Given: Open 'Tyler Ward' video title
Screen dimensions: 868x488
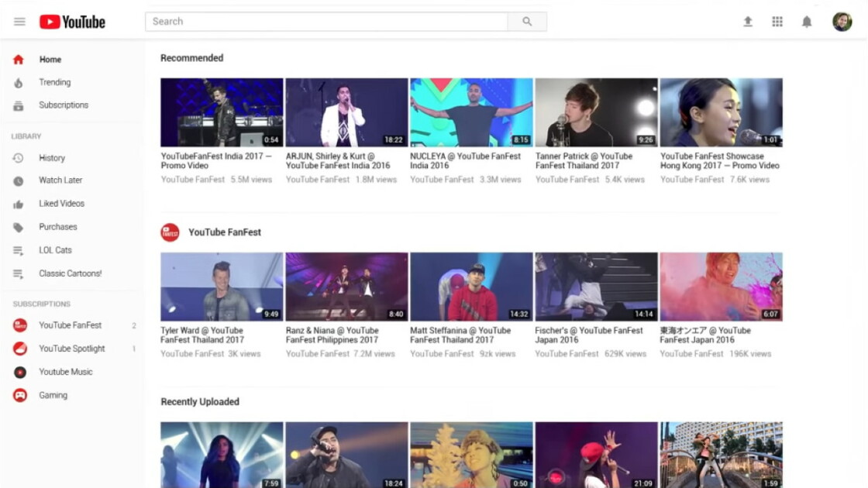Looking at the screenshot, I should pos(202,335).
